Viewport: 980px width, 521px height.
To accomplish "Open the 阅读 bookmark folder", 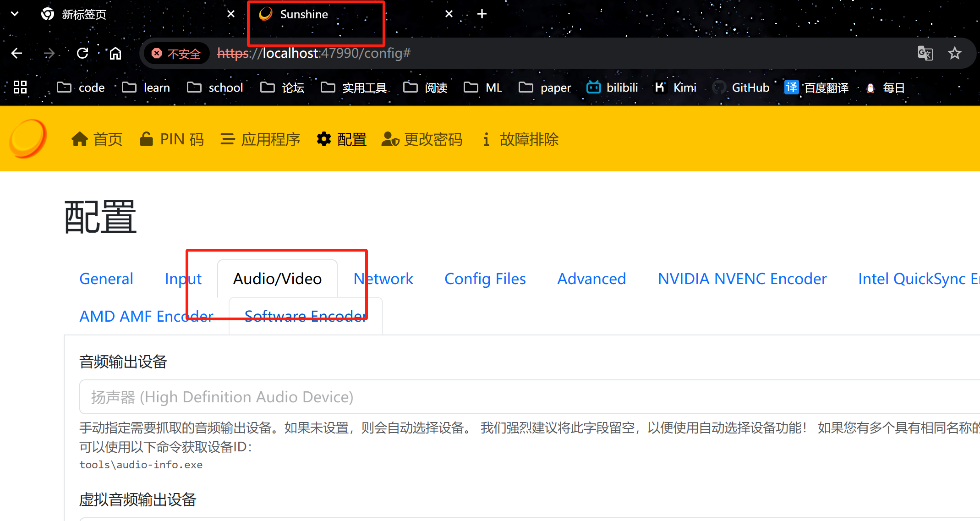I will point(425,87).
